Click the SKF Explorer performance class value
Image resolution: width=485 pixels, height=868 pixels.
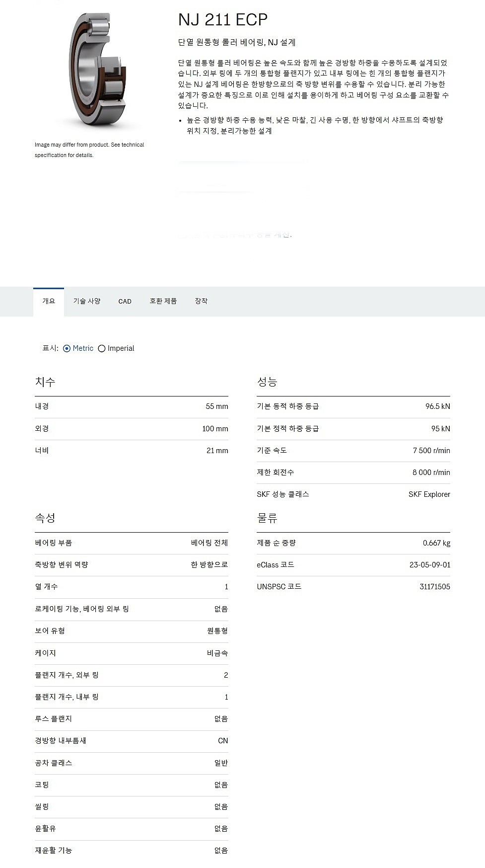[x=429, y=494]
